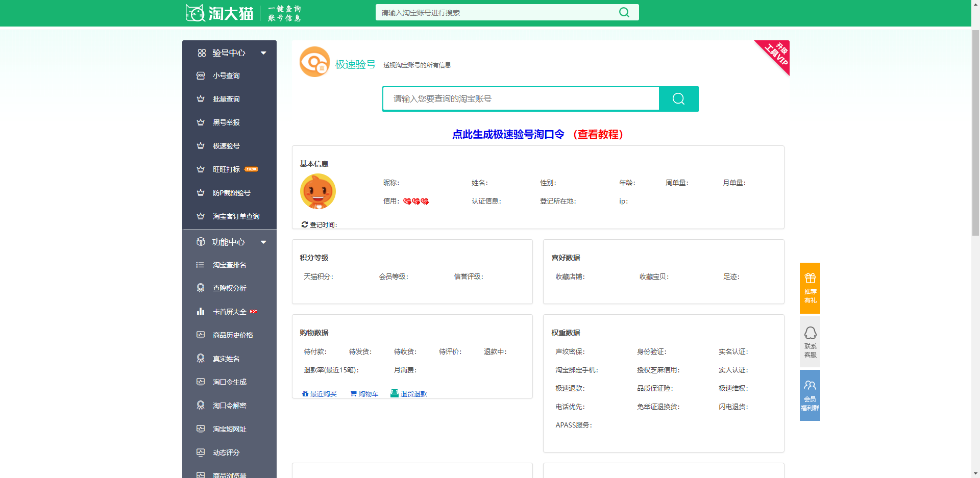This screenshot has height=478, width=980.
Task: Click the 喜好数据 heading text
Action: (x=566, y=258)
